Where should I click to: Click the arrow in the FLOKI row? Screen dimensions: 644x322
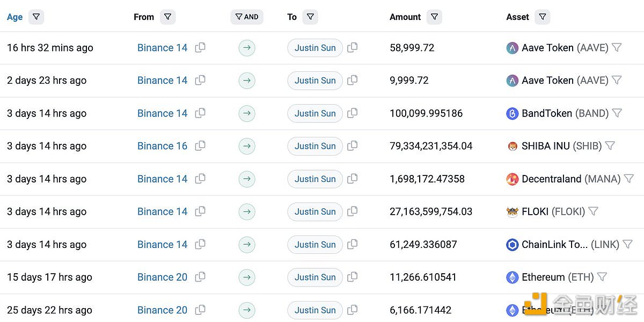pos(247,211)
